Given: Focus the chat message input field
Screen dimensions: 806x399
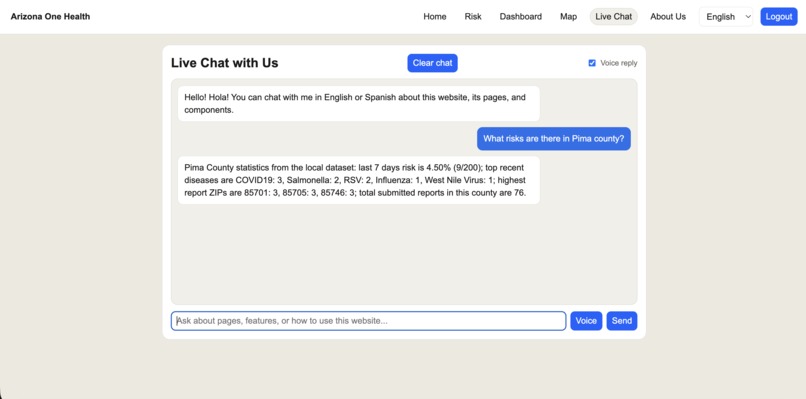Looking at the screenshot, I should (x=368, y=321).
